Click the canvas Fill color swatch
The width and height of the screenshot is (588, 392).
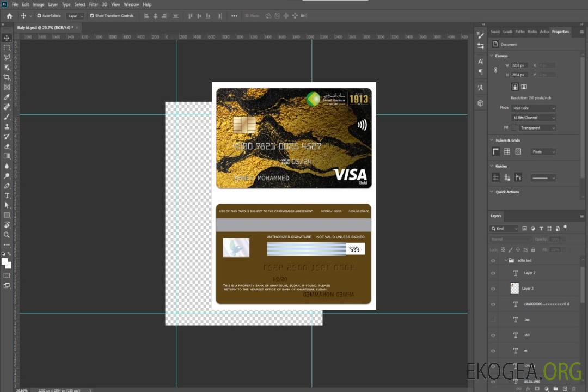[x=514, y=128]
